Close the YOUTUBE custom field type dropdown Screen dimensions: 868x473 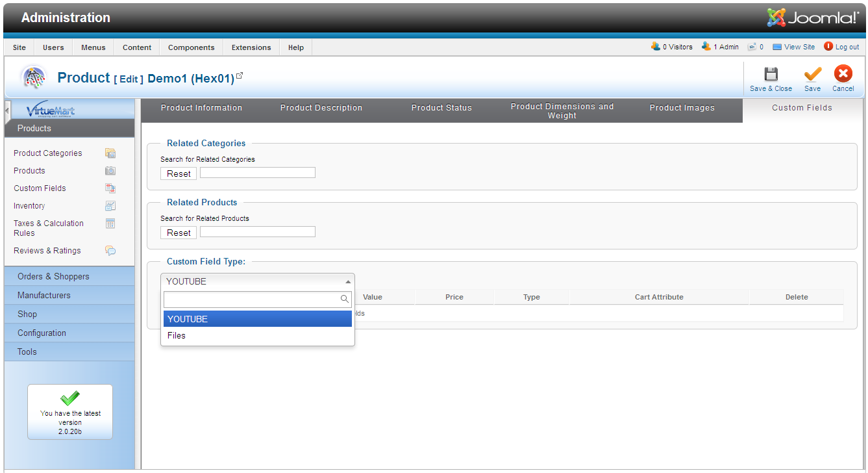click(x=348, y=282)
